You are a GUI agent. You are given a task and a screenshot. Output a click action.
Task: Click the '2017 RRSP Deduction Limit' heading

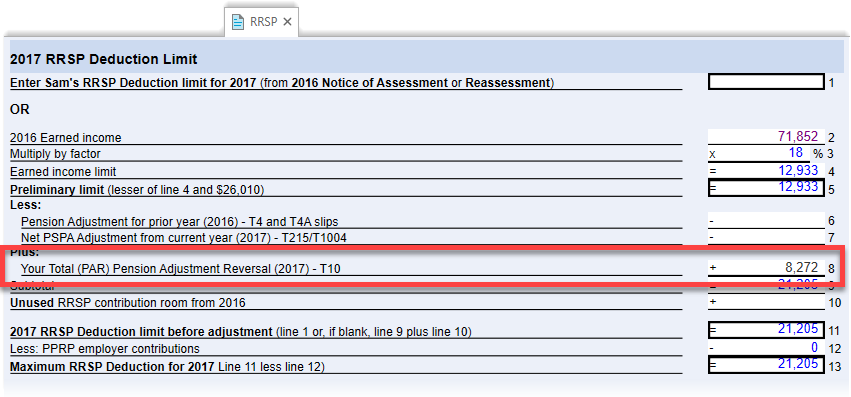104,59
